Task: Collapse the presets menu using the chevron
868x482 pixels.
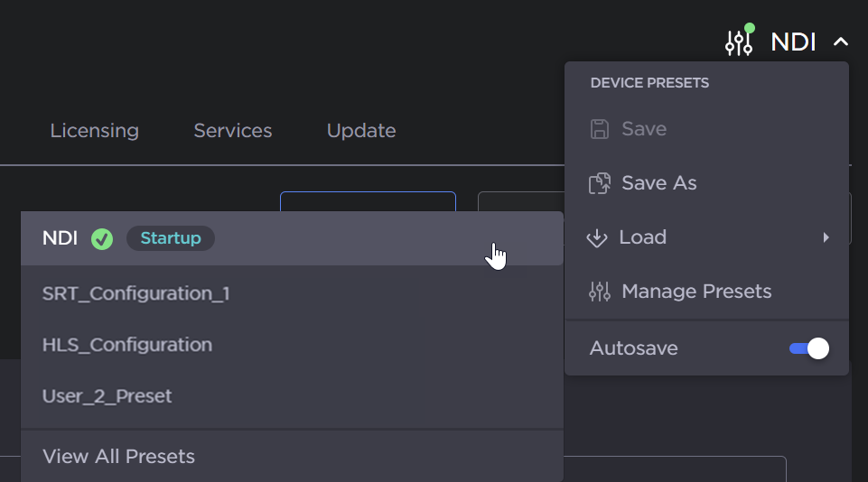Action: 841,42
